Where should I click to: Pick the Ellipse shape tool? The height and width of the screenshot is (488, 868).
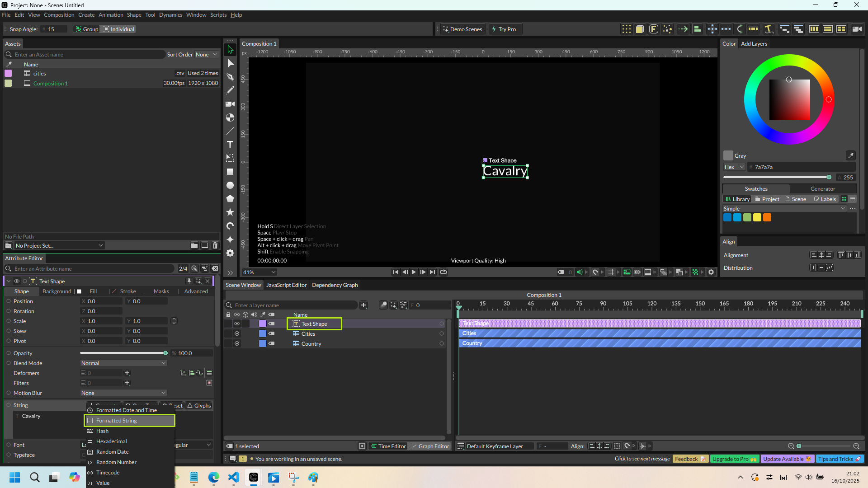point(230,185)
